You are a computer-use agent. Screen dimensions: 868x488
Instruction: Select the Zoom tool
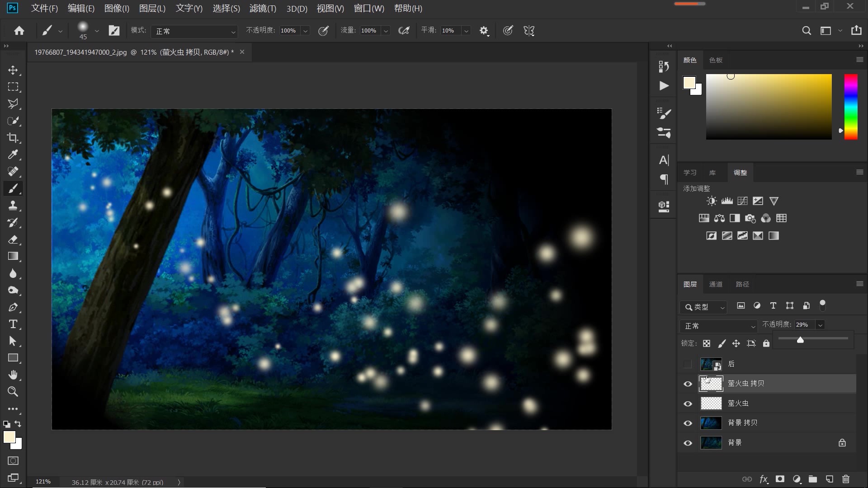(13, 392)
